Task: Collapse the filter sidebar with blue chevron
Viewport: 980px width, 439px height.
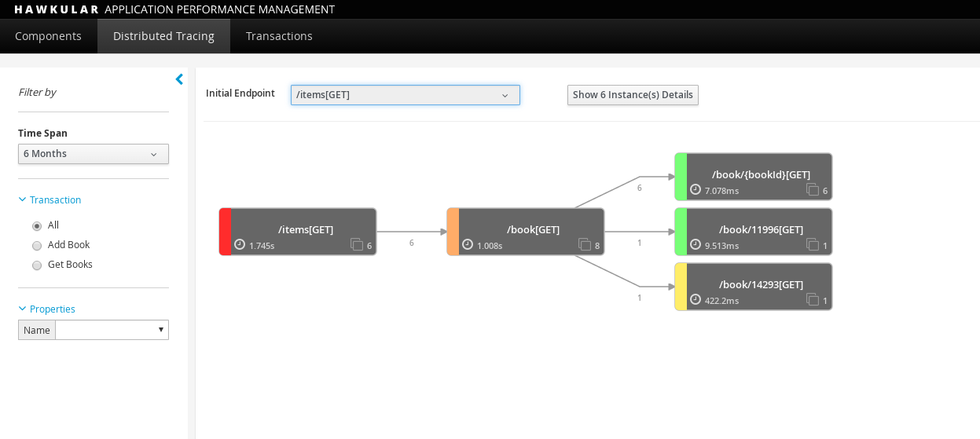Action: (x=179, y=79)
